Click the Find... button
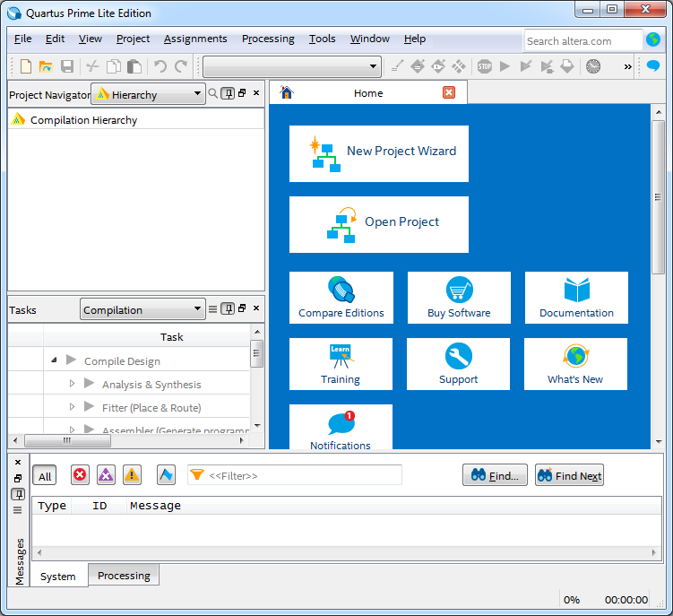The image size is (673, 616). coord(495,474)
